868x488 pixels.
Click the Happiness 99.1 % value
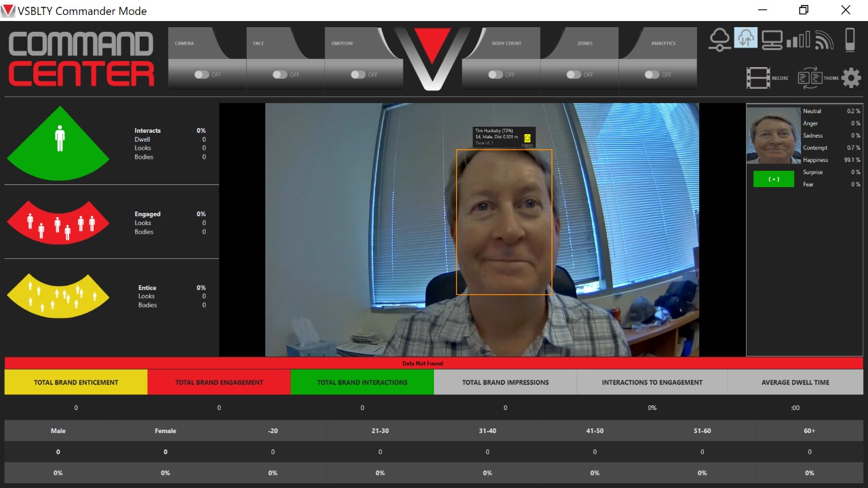(x=852, y=160)
